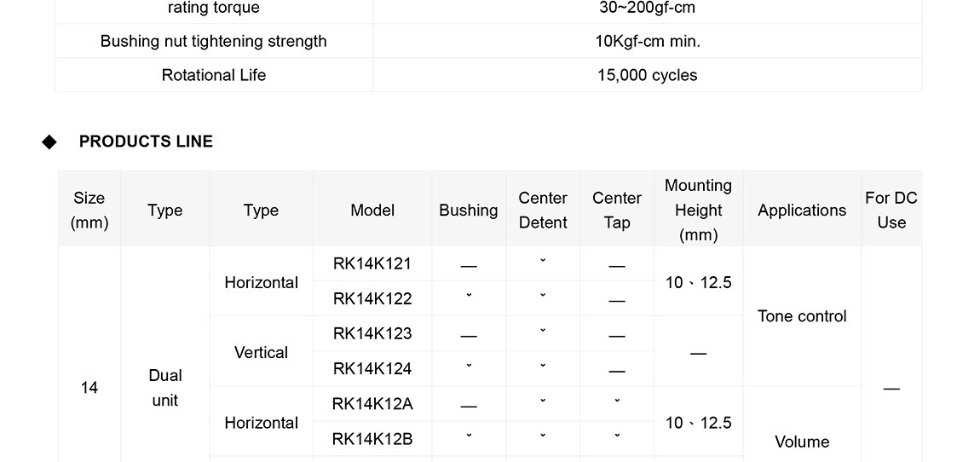The height and width of the screenshot is (462, 980).
Task: Select the Size (mm) header cell
Action: [89, 210]
